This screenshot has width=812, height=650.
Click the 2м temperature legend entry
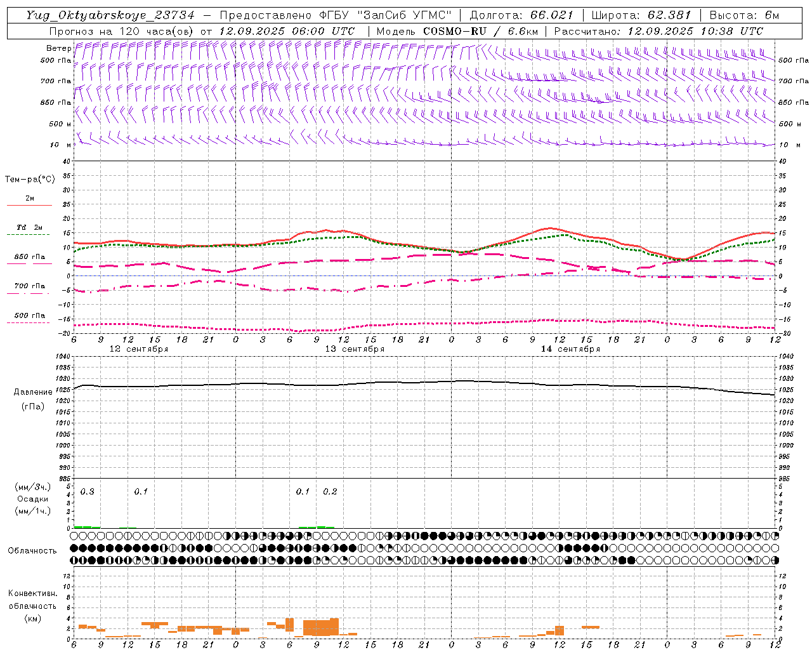(x=30, y=198)
